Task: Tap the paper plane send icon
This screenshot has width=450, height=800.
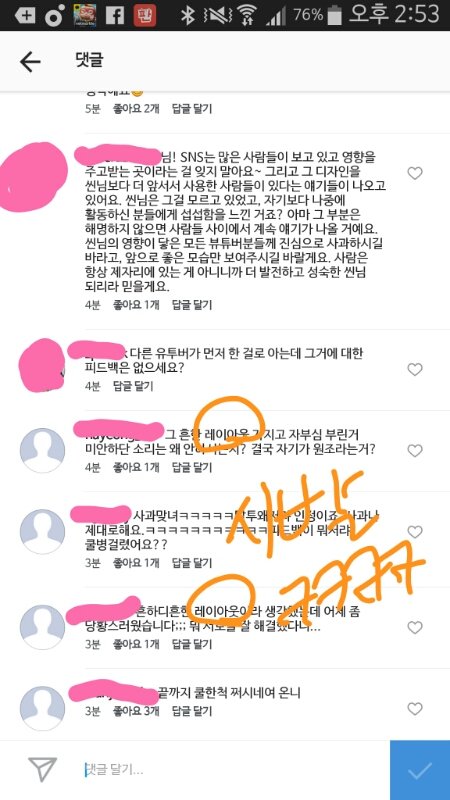Action: tap(42, 769)
